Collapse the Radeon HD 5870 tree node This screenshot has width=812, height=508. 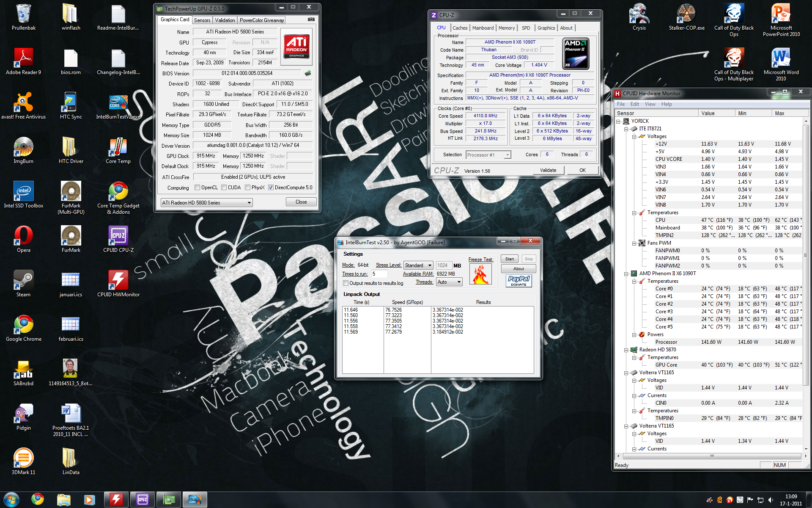626,350
